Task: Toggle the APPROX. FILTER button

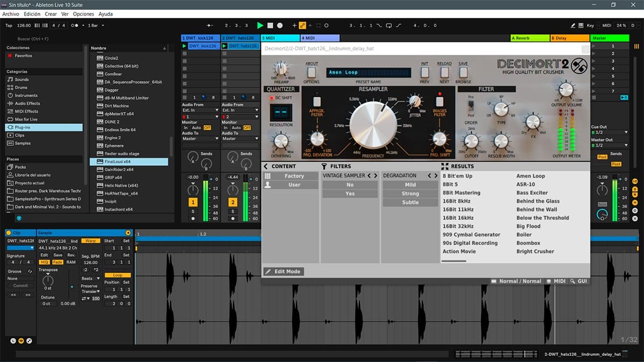Action: pos(317,101)
